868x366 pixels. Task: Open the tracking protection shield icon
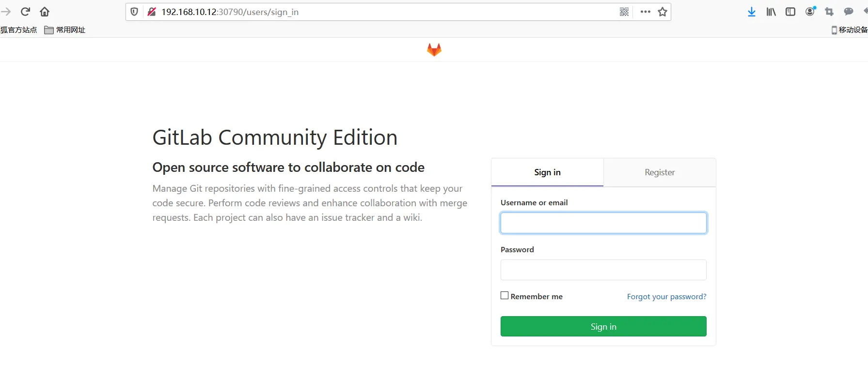tap(134, 12)
